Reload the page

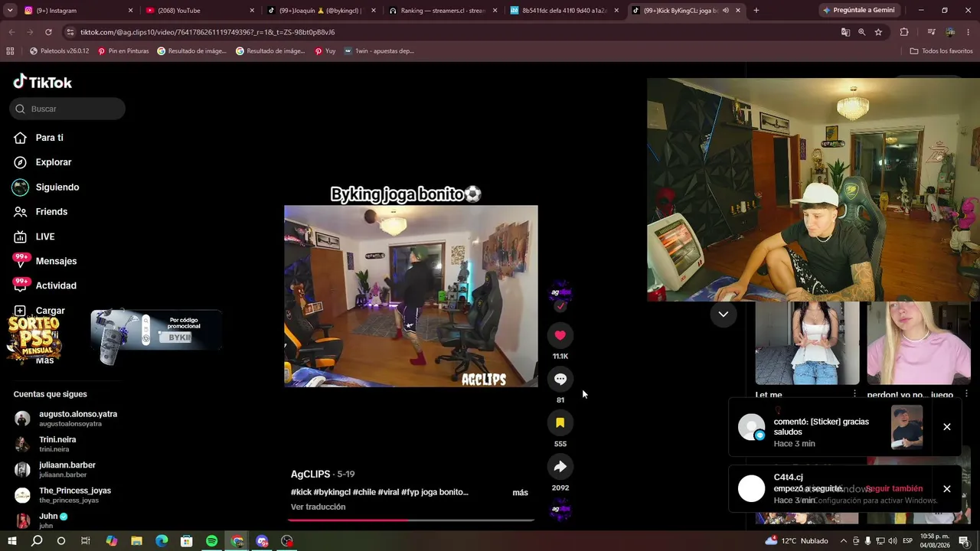pyautogui.click(x=48, y=32)
